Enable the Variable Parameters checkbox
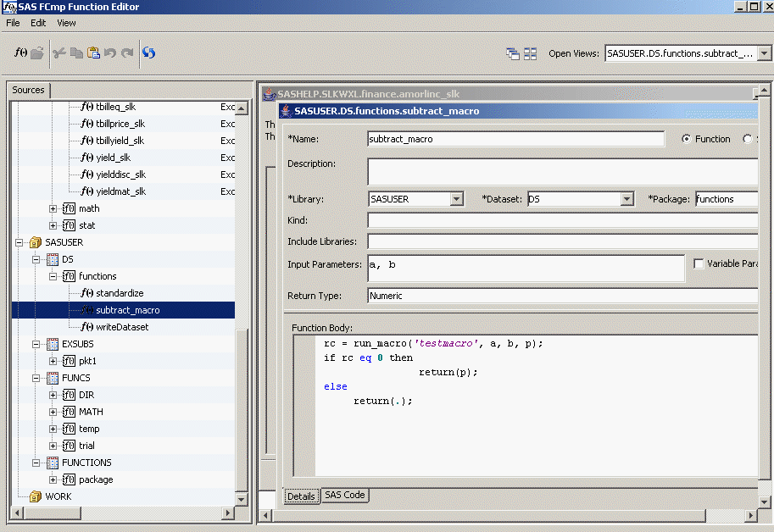774x532 pixels. click(x=699, y=263)
